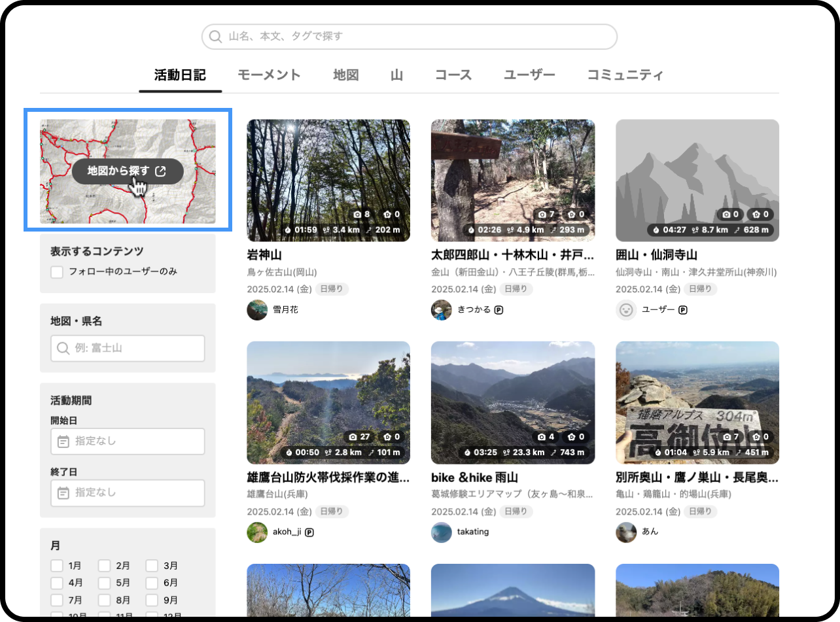Screen dimensions: 840x622
Task: Open 別所奥山・鷹ノ巣山・長尾奥 title
Action: [x=697, y=478]
